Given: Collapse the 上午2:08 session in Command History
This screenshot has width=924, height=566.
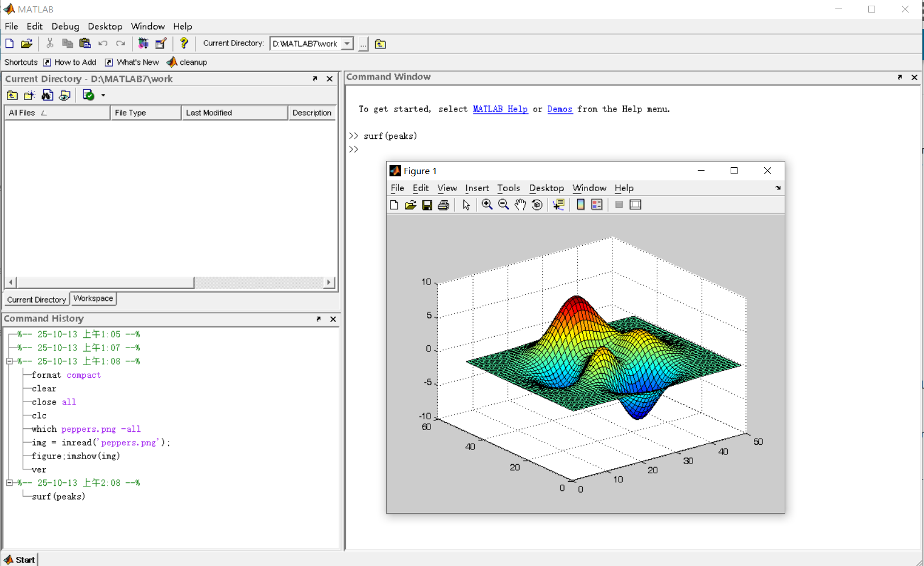Looking at the screenshot, I should (x=10, y=483).
